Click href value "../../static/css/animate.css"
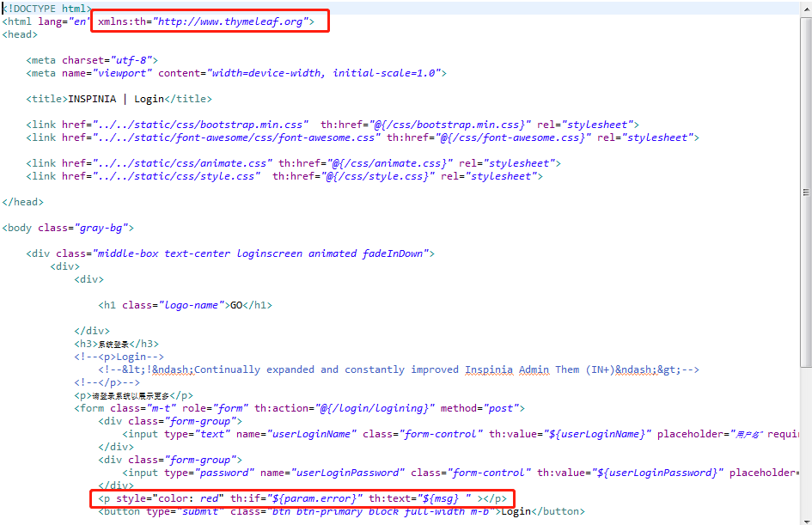 (182, 163)
